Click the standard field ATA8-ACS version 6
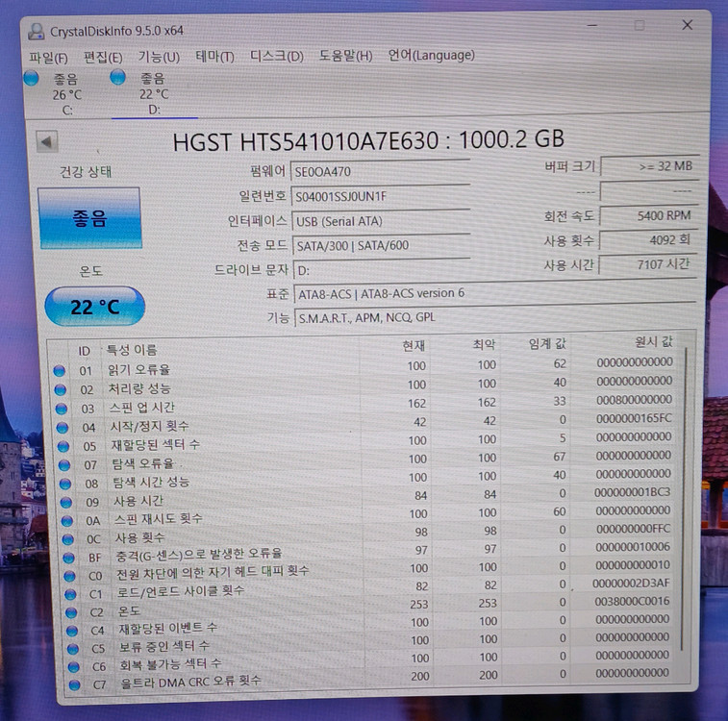 point(495,293)
